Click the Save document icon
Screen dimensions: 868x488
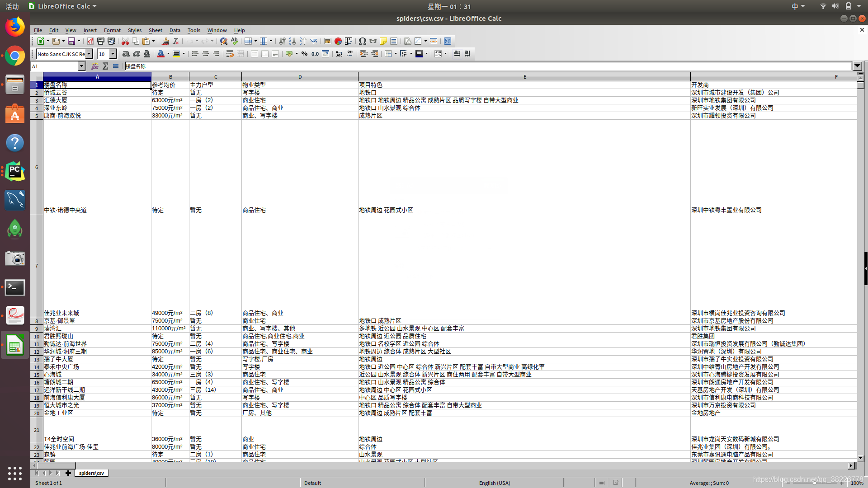point(71,41)
